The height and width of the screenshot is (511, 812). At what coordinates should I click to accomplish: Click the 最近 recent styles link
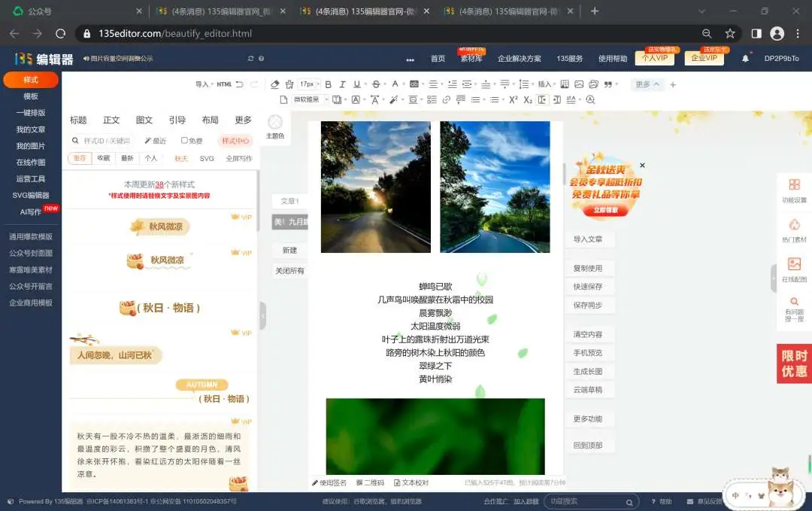(156, 141)
